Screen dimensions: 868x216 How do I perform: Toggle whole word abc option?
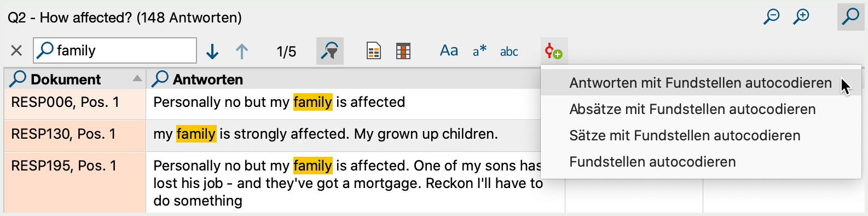click(509, 52)
